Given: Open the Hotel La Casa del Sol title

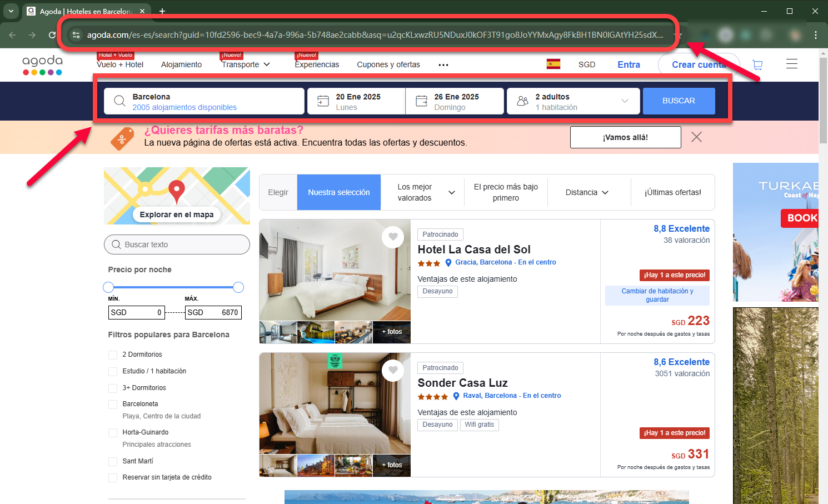Looking at the screenshot, I should pos(474,249).
